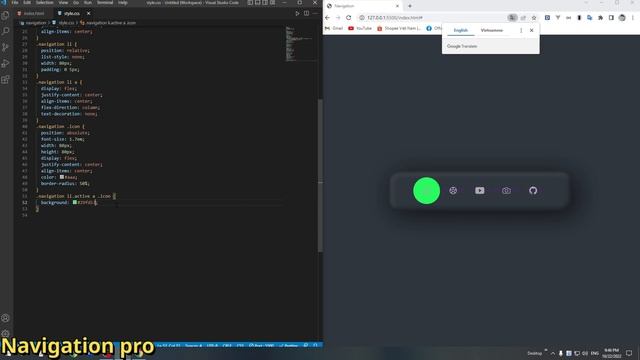The image size is (640, 360).
Task: Open the Chrome profile avatar
Action: coord(622,18)
